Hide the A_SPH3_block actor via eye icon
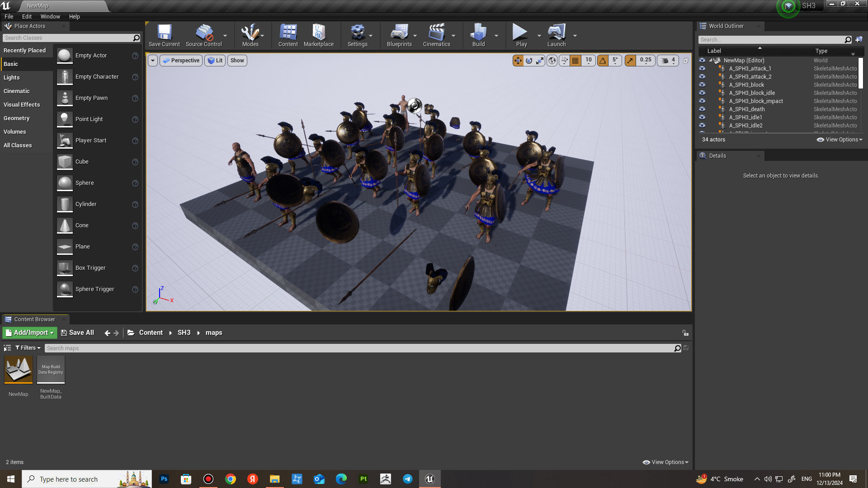Screen dimensions: 868x488 click(702, 85)
